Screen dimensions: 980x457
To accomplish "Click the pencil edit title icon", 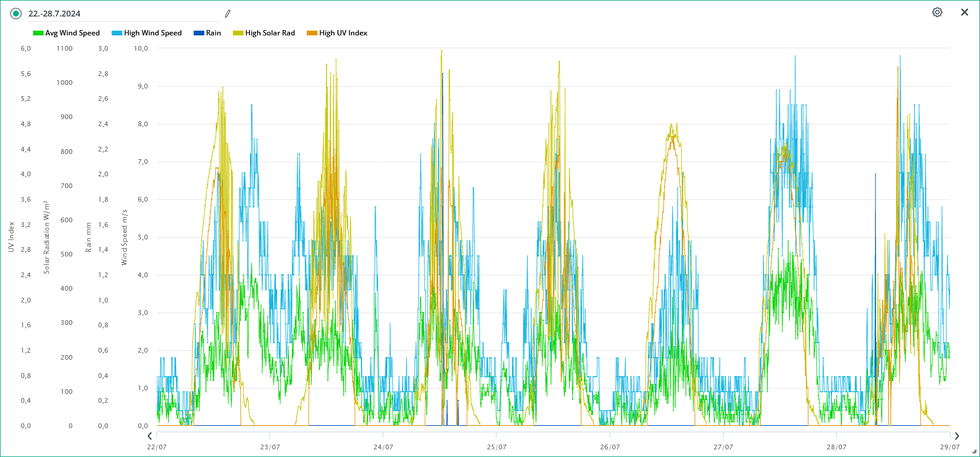I will pos(228,14).
